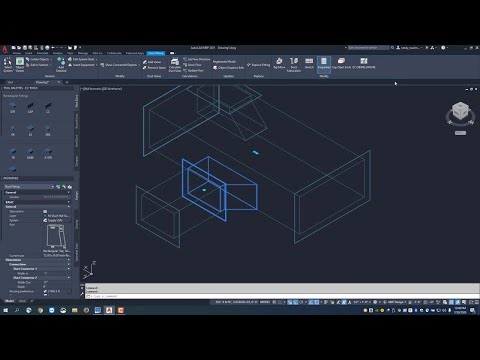
Task: Select the Display tab of Properties palette
Action: point(77,224)
